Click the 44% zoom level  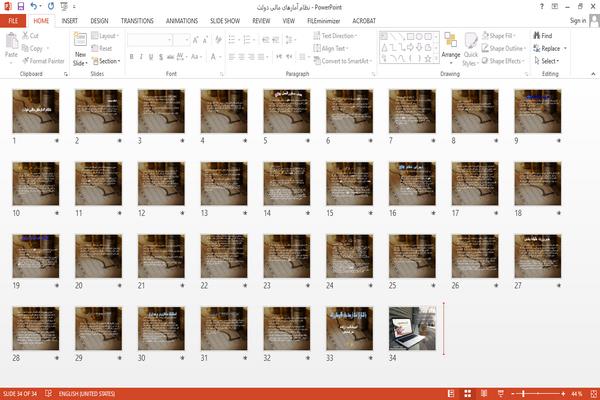(576, 393)
